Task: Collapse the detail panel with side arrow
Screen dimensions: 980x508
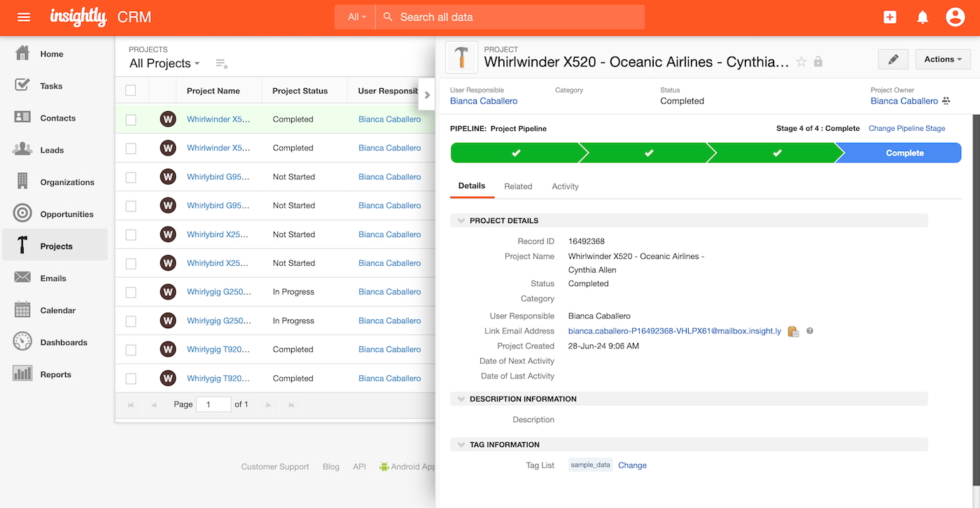Action: pos(427,95)
